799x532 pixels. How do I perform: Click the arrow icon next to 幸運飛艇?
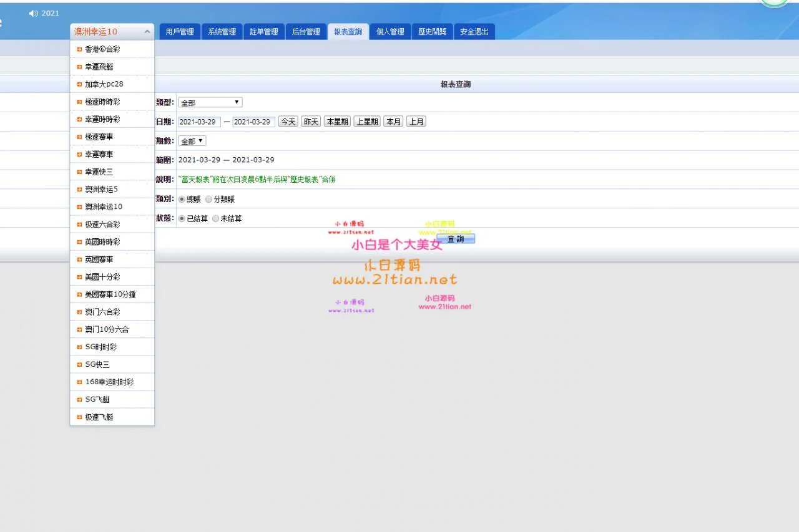click(79, 67)
